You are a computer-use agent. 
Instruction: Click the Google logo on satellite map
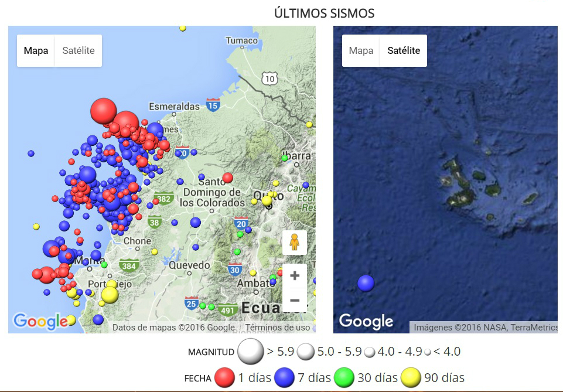click(366, 321)
